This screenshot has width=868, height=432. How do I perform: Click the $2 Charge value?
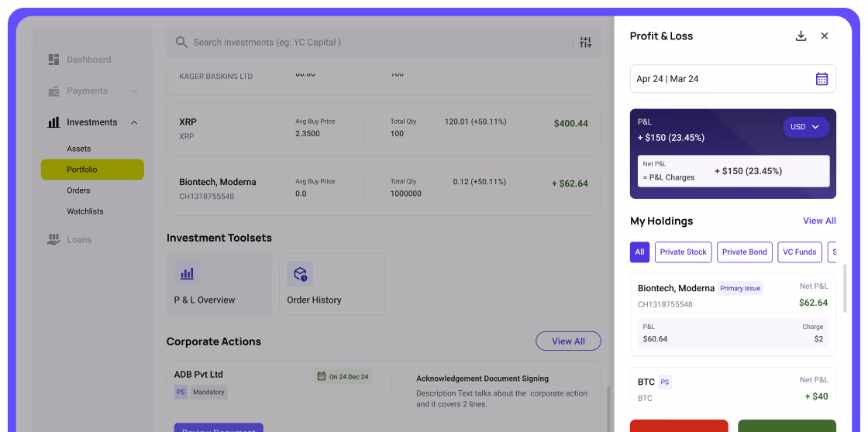click(x=818, y=339)
